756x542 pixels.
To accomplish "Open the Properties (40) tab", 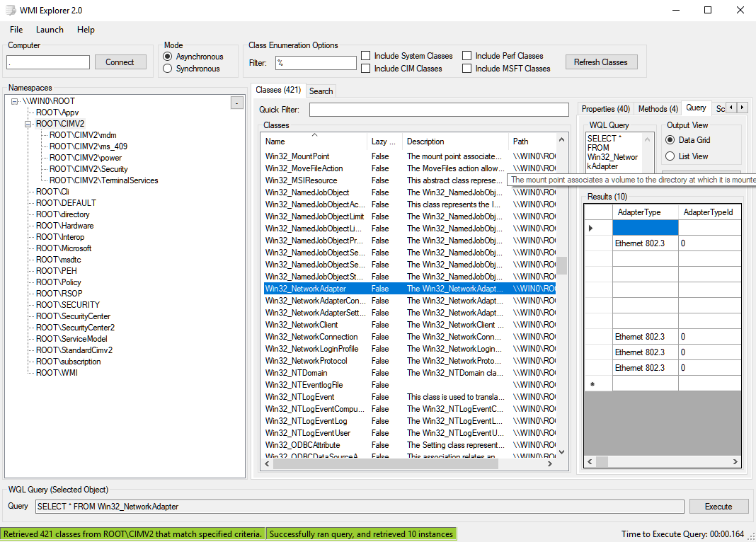I will tap(605, 109).
